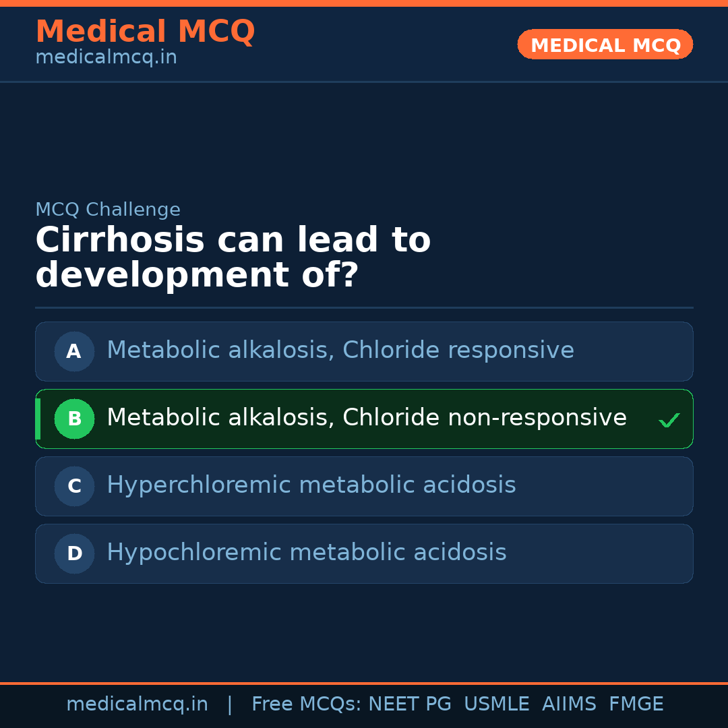Click the letter D circle badge
Viewport: 728px width, 728px height.
click(74, 553)
